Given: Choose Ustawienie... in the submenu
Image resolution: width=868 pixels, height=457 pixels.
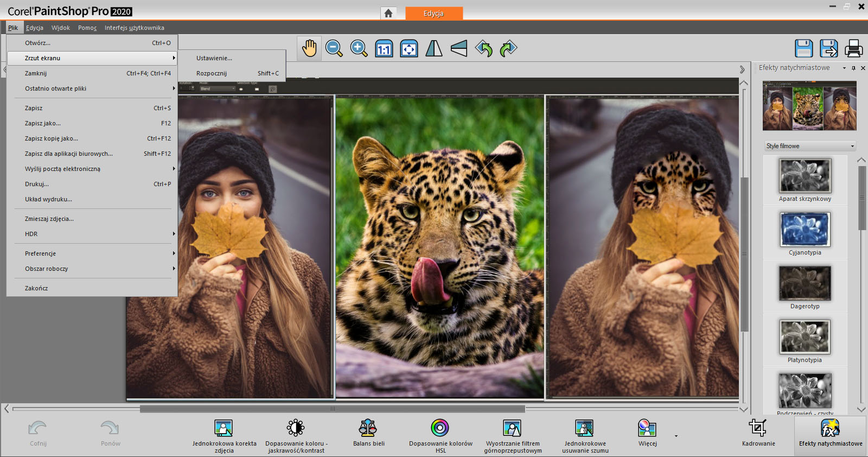Looking at the screenshot, I should [x=232, y=58].
